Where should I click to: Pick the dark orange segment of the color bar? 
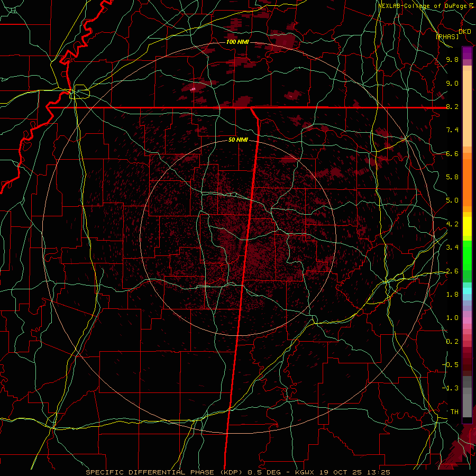point(467,182)
